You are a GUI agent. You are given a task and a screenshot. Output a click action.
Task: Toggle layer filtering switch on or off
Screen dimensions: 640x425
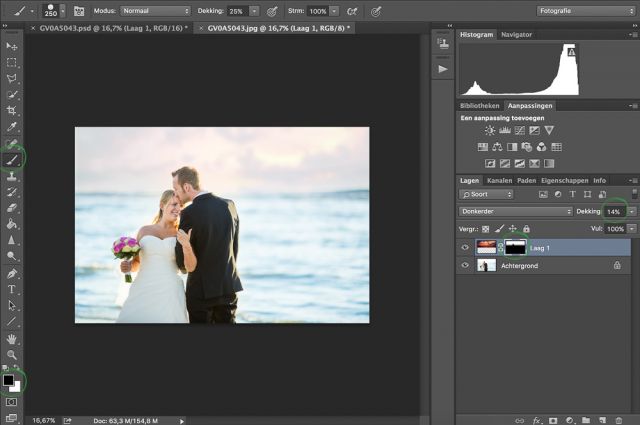point(634,194)
